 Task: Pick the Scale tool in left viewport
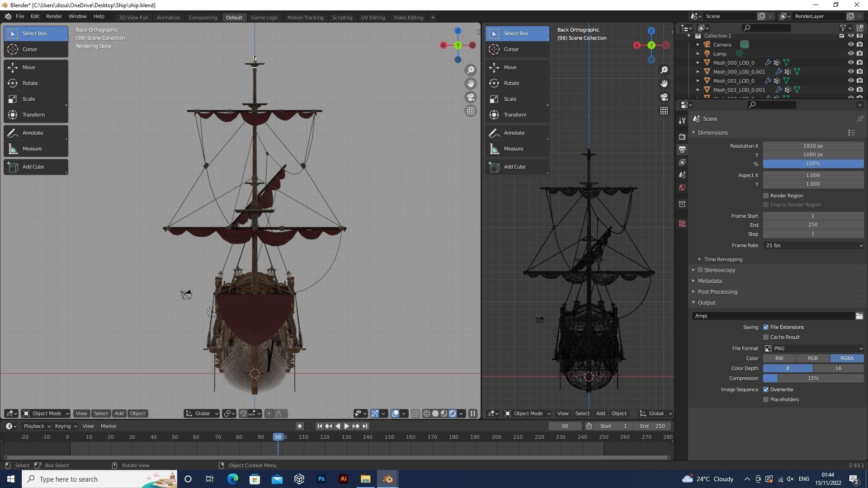coord(36,99)
